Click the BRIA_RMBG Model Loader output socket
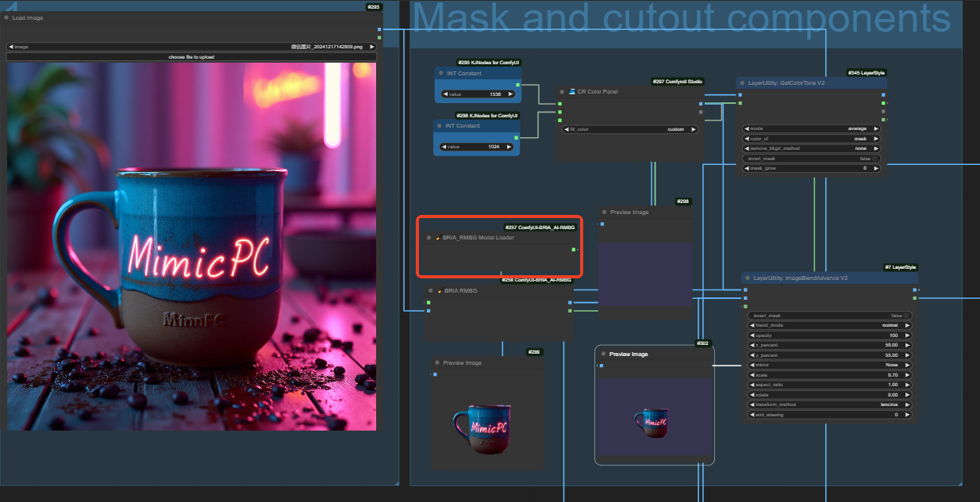 point(574,250)
